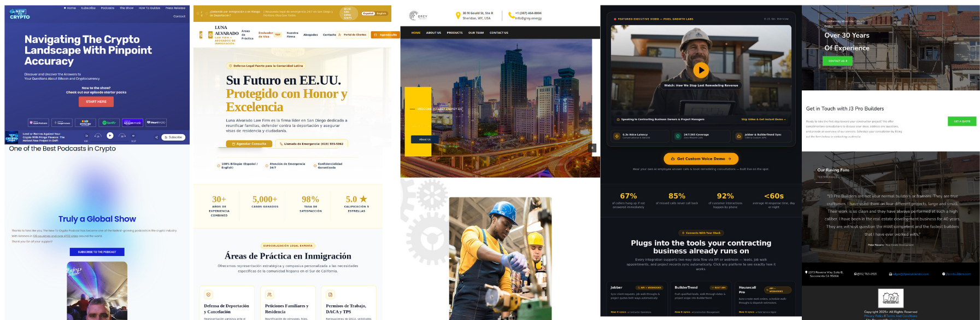Image resolution: width=980 pixels, height=320 pixels.
Task: Open PRODUCTS in Grey Energy nav
Action: coord(455,33)
